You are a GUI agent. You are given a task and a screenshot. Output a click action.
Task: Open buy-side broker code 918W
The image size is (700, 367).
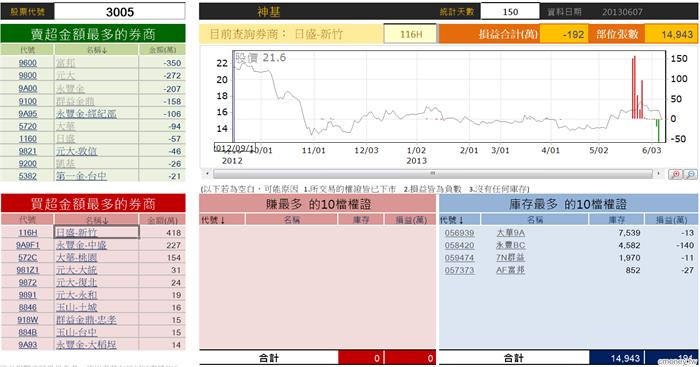(x=28, y=320)
